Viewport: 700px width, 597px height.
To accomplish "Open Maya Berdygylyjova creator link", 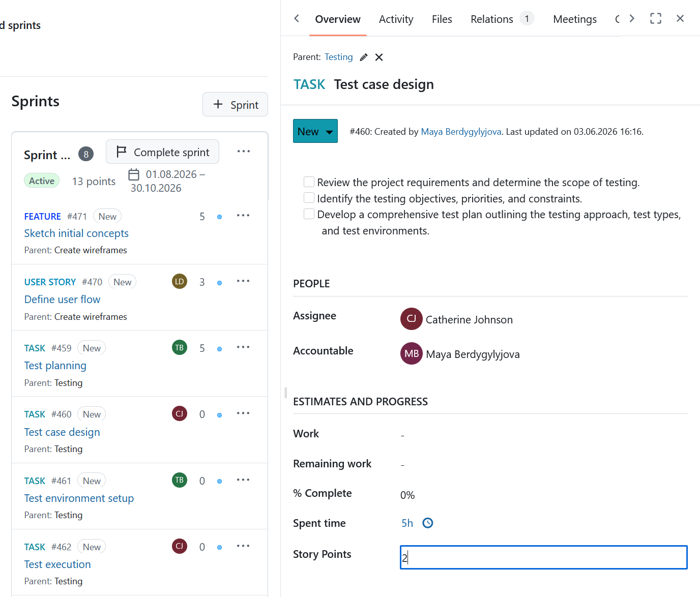I will 461,132.
